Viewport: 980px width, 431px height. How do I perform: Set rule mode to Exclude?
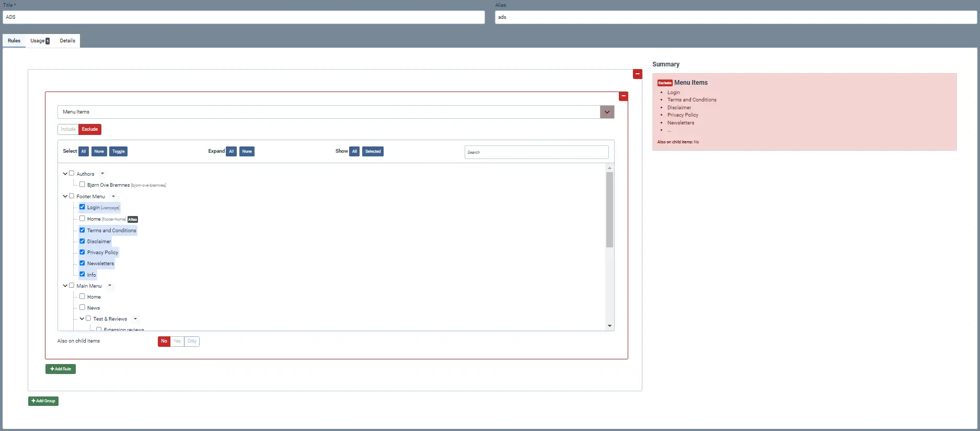pos(90,129)
